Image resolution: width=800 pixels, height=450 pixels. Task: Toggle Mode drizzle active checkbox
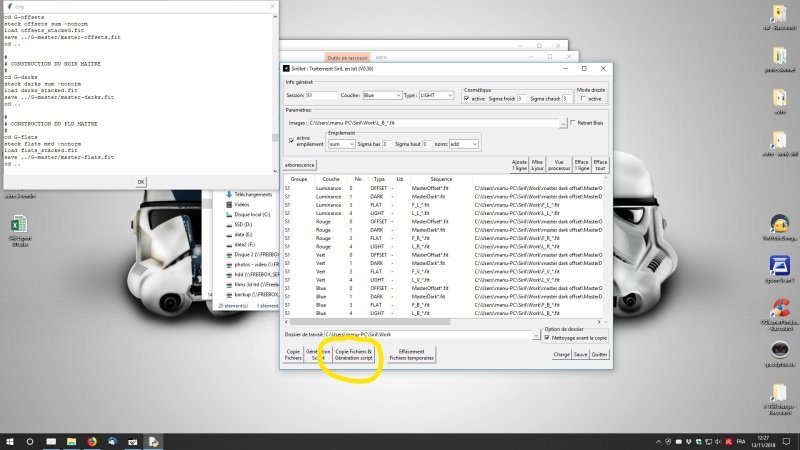click(583, 98)
